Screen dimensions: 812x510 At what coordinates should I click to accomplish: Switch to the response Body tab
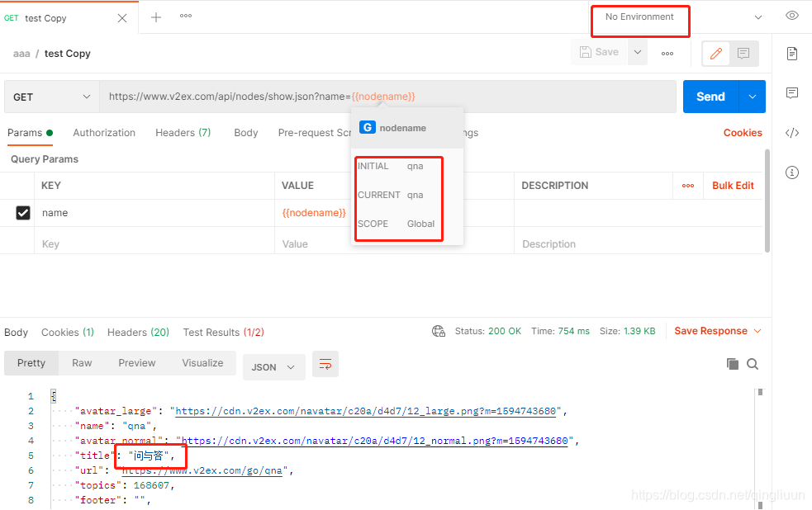point(16,332)
